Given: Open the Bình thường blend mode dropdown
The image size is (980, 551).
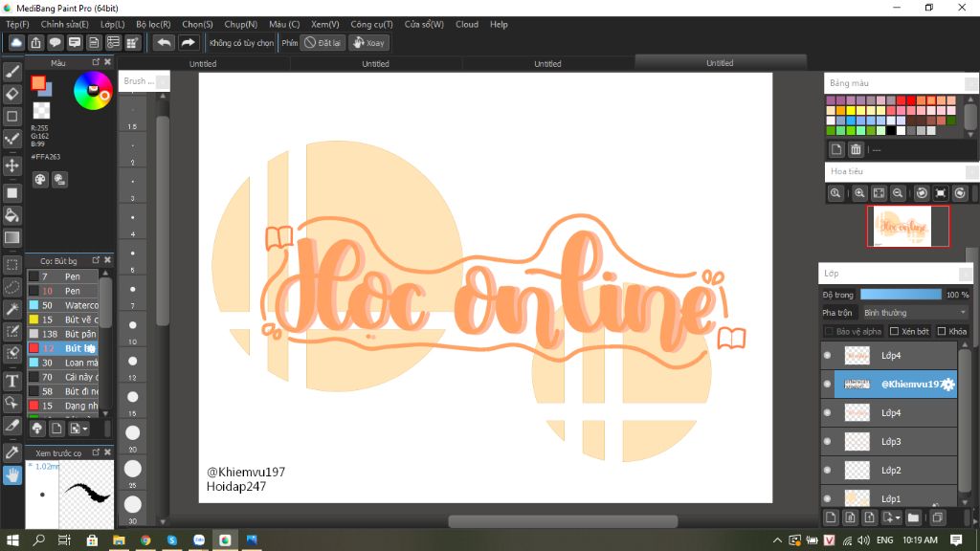Looking at the screenshot, I should (915, 313).
